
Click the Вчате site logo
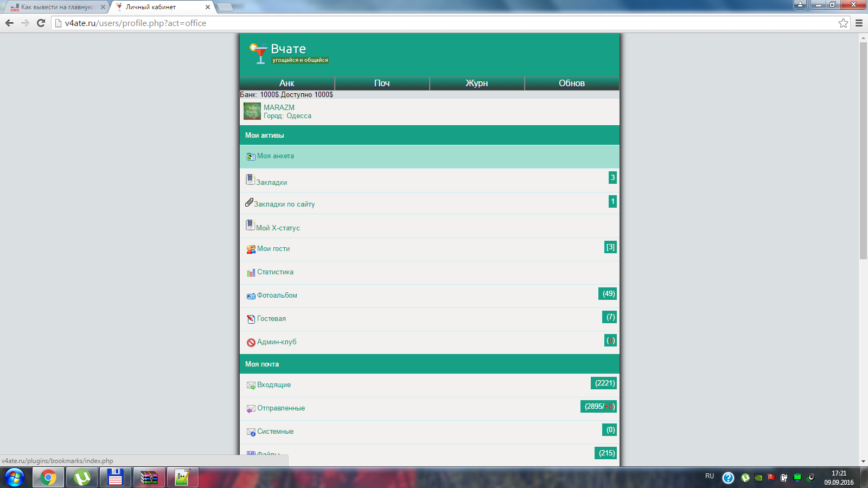289,53
